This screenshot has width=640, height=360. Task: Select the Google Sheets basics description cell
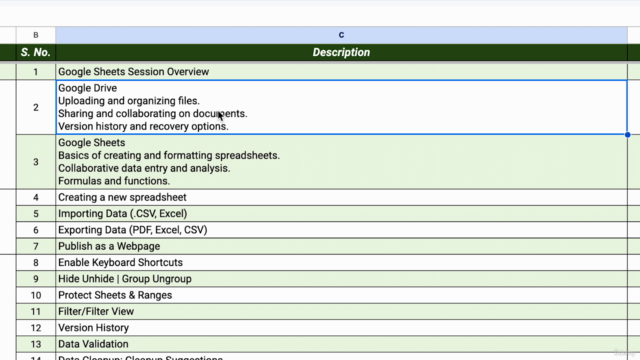point(341,162)
